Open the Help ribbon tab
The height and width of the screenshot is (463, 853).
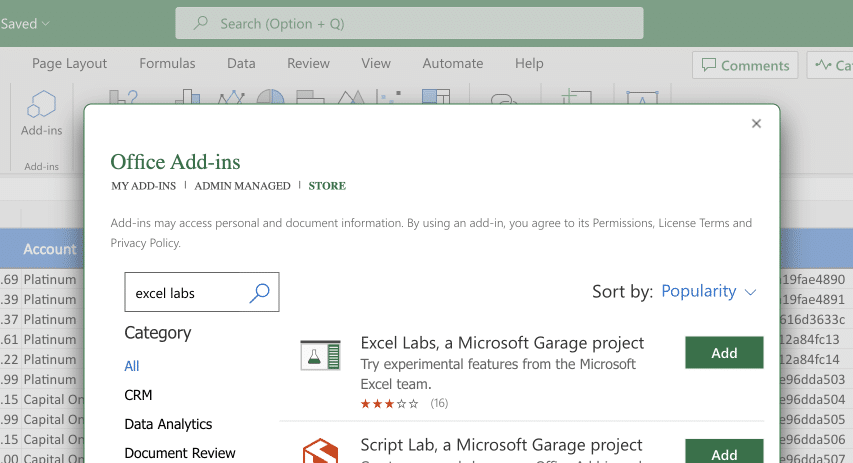click(529, 64)
